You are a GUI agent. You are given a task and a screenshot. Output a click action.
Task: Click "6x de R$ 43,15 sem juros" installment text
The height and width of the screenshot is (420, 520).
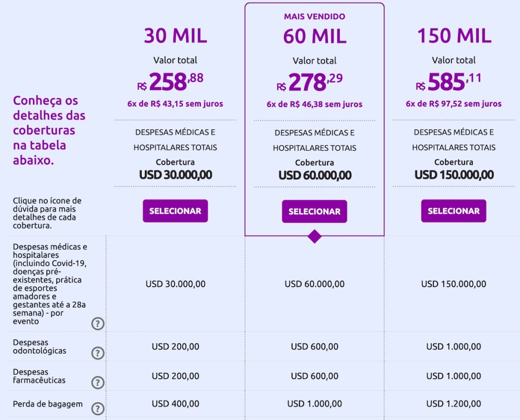coord(175,103)
